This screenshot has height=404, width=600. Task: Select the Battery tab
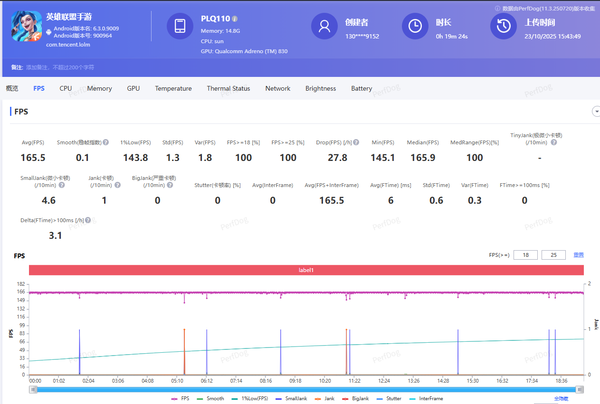[361, 88]
